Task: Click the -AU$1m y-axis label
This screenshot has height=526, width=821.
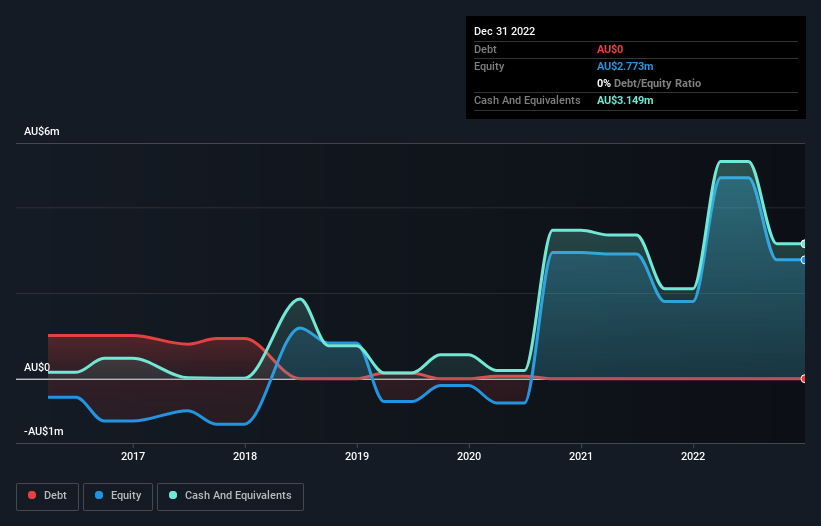Action: (43, 431)
